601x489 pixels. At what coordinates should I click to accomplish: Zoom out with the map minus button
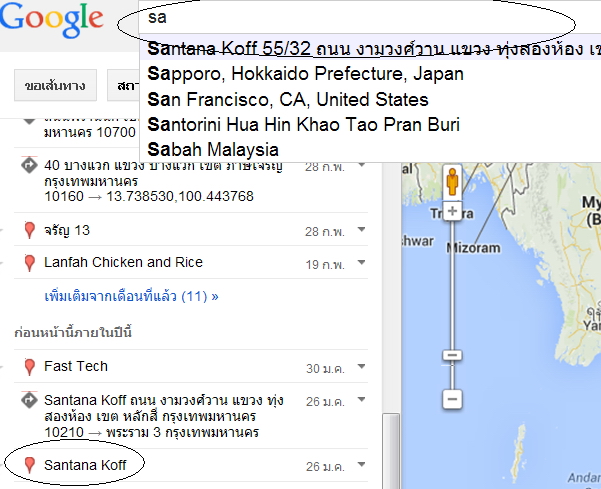452,399
